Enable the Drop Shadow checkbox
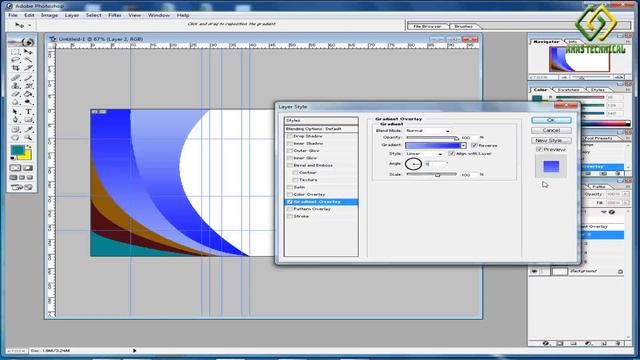The height and width of the screenshot is (360, 640). pos(290,136)
